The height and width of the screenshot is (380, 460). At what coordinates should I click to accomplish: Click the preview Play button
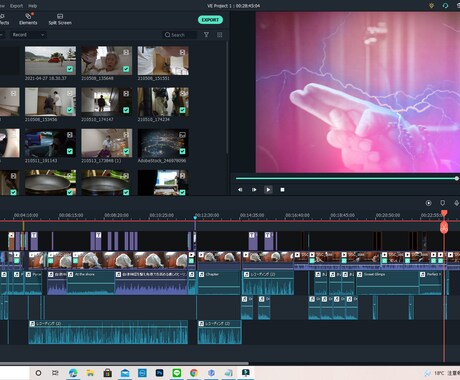pos(268,190)
